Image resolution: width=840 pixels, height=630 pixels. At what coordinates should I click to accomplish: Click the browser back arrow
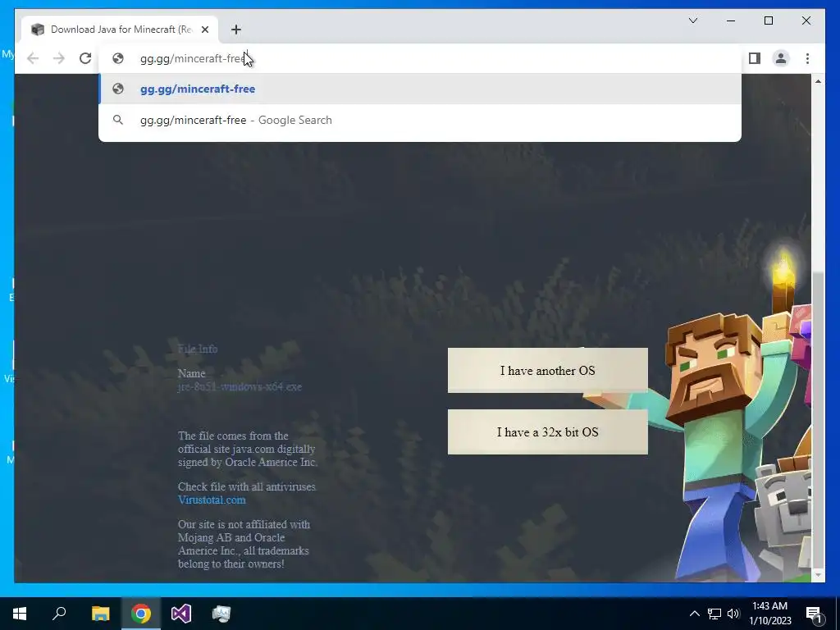click(33, 58)
